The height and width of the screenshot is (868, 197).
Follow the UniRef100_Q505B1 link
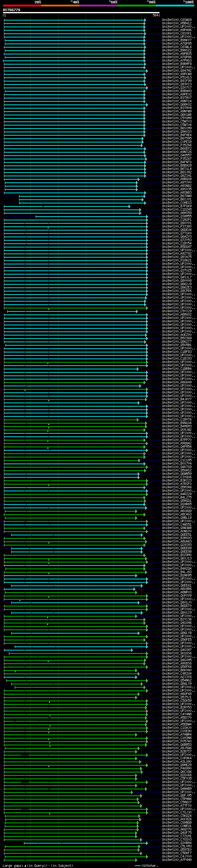[177, 345]
